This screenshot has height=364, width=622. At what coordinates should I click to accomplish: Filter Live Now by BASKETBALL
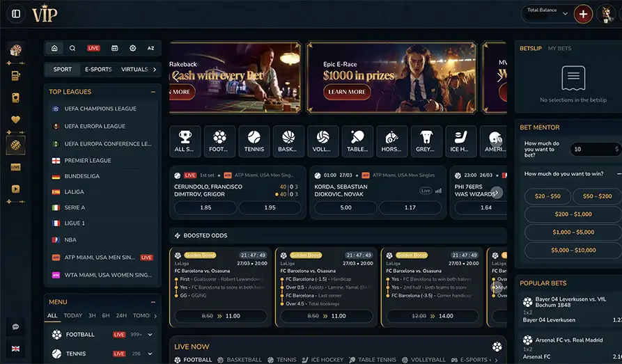pos(240,360)
